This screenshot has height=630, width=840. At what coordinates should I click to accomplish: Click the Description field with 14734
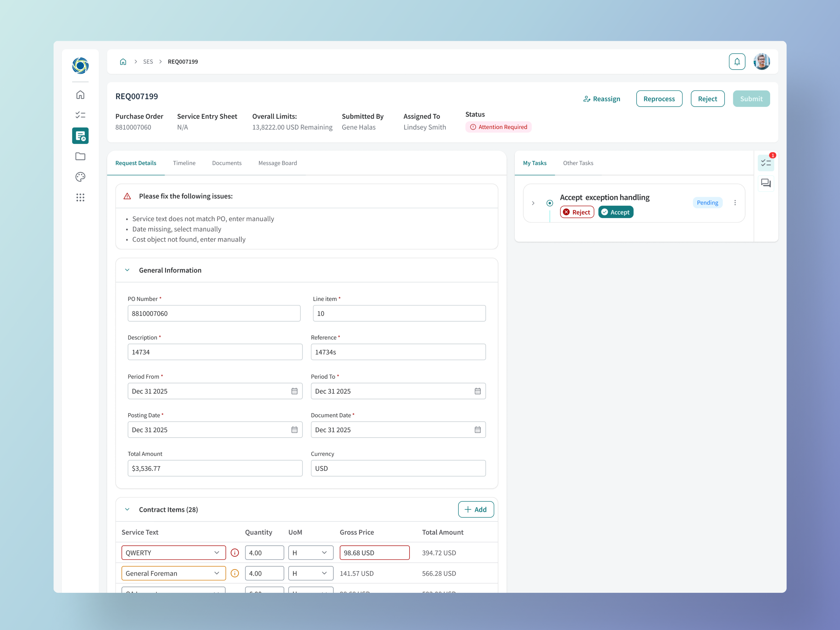coord(215,352)
